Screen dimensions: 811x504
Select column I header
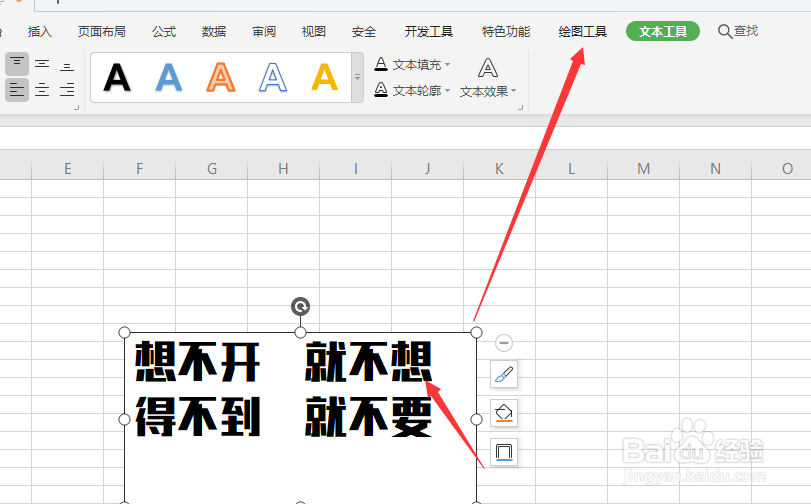[355, 169]
